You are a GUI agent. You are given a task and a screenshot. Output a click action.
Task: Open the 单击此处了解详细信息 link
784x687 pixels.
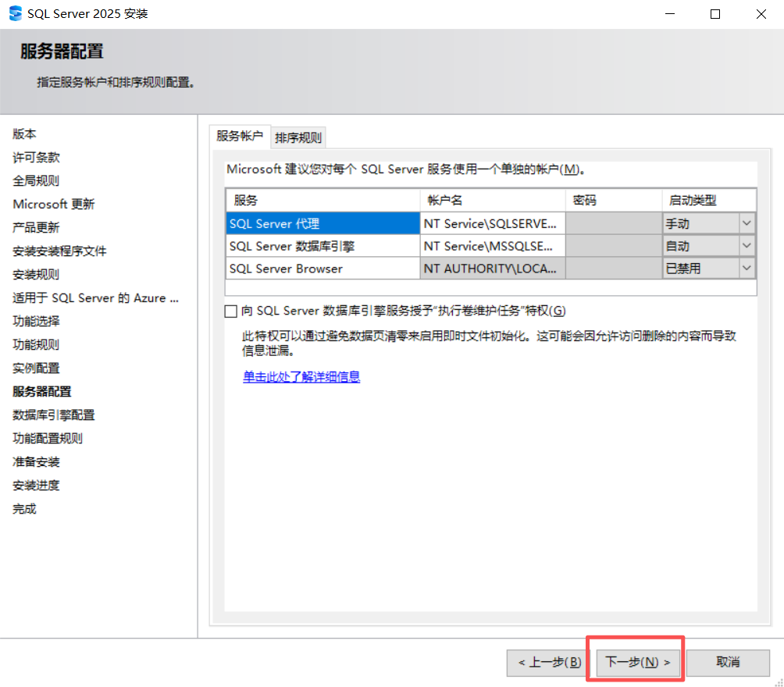click(x=301, y=376)
